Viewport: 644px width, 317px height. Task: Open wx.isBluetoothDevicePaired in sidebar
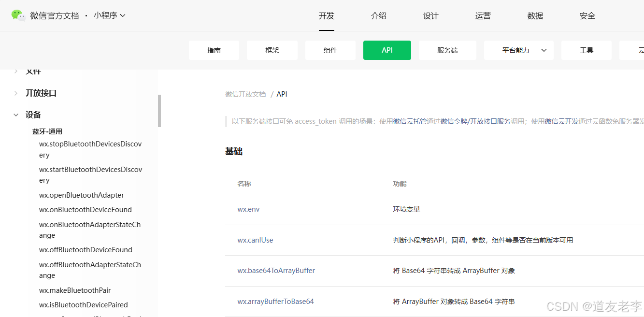pyautogui.click(x=84, y=305)
